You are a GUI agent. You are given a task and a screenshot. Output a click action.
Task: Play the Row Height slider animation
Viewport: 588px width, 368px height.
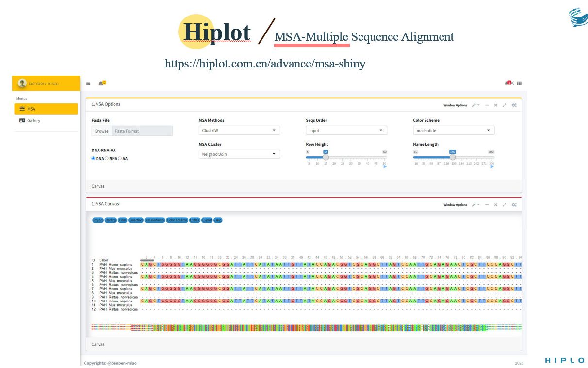click(x=385, y=167)
